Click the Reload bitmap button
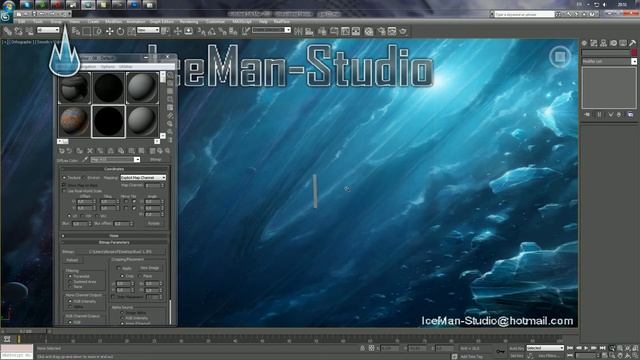The height and width of the screenshot is (360, 640). point(72,260)
